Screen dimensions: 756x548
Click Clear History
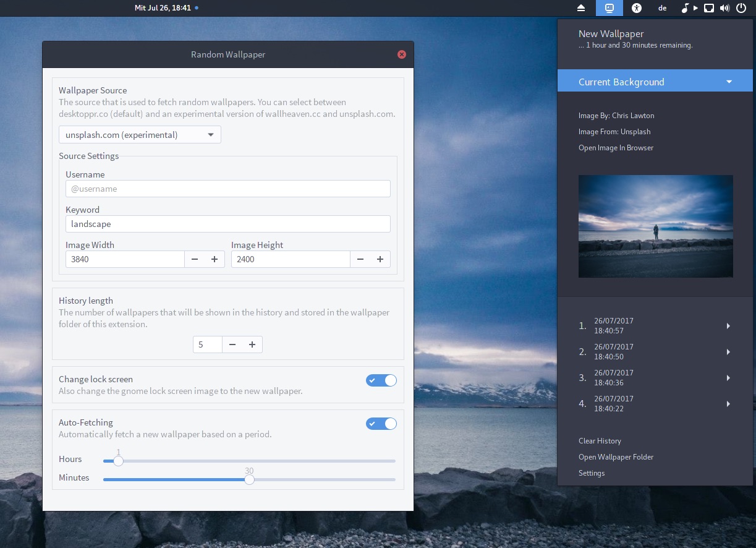click(x=600, y=441)
